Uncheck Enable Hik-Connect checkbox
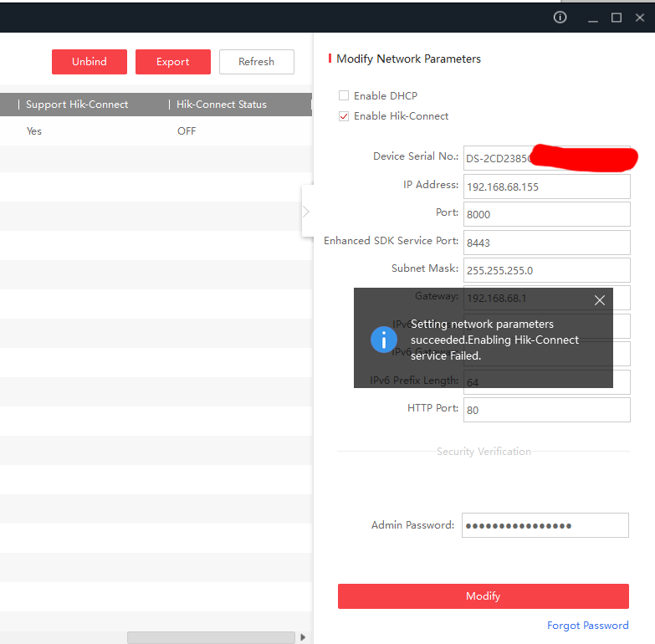The height and width of the screenshot is (644, 655). pyautogui.click(x=344, y=116)
